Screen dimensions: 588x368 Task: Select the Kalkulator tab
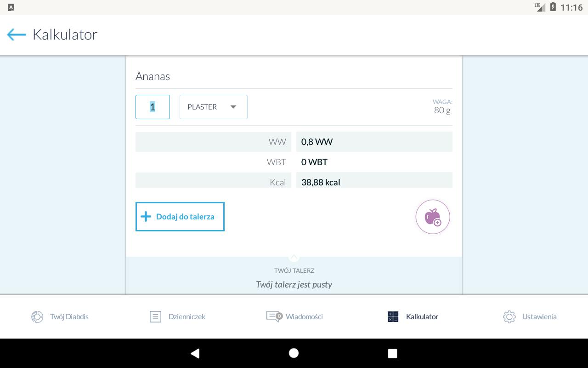(413, 316)
